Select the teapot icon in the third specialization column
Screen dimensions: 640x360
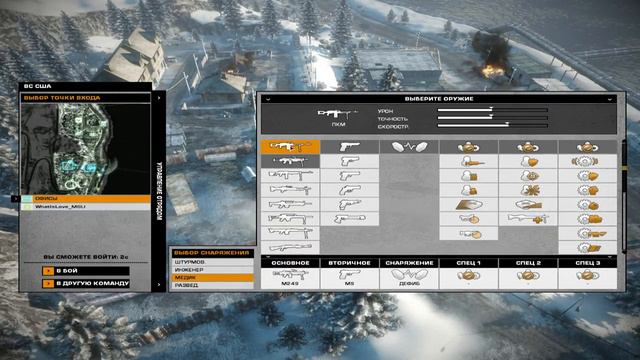[588, 147]
